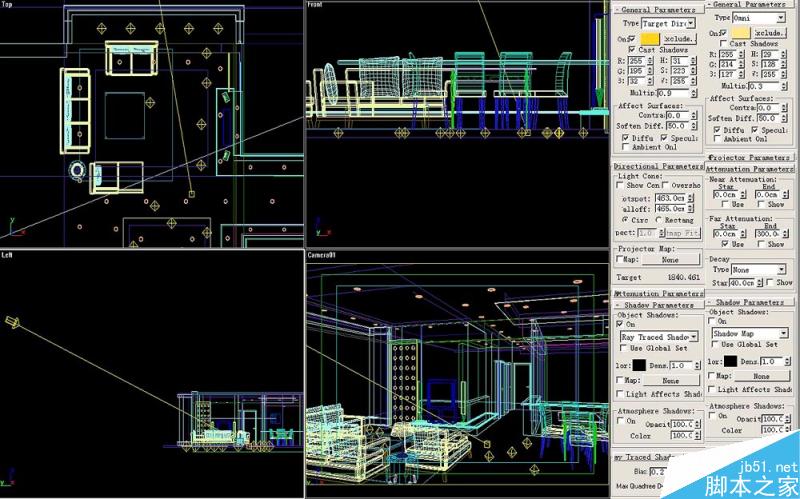Click shadow Map None button in Omni panel
The image size is (800, 499).
point(761,376)
